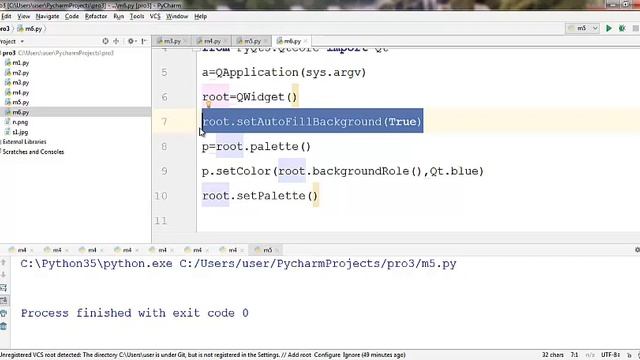Click the 7:1 cursor position in status bar
The height and width of the screenshot is (360, 640).
tap(574, 355)
